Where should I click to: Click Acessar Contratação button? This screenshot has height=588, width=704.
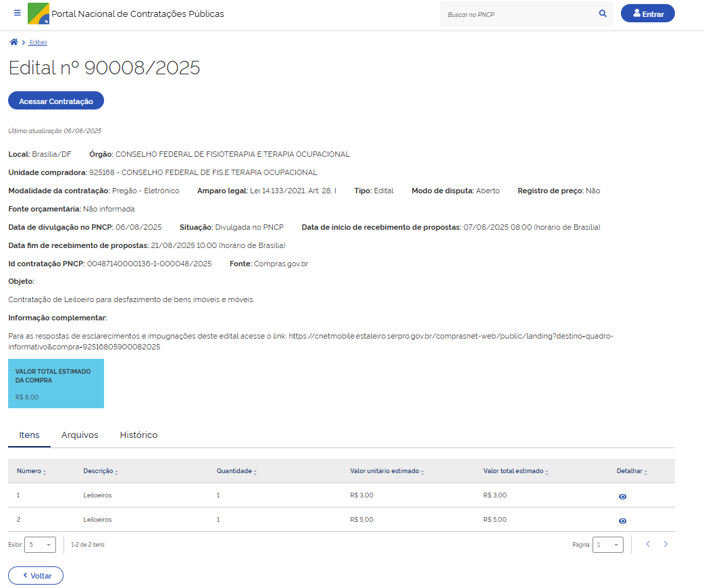56,101
